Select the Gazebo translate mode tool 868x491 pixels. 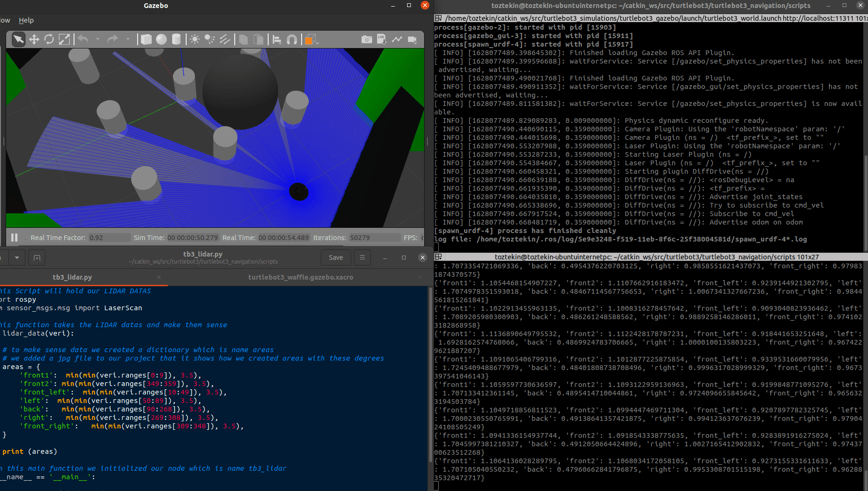point(34,40)
